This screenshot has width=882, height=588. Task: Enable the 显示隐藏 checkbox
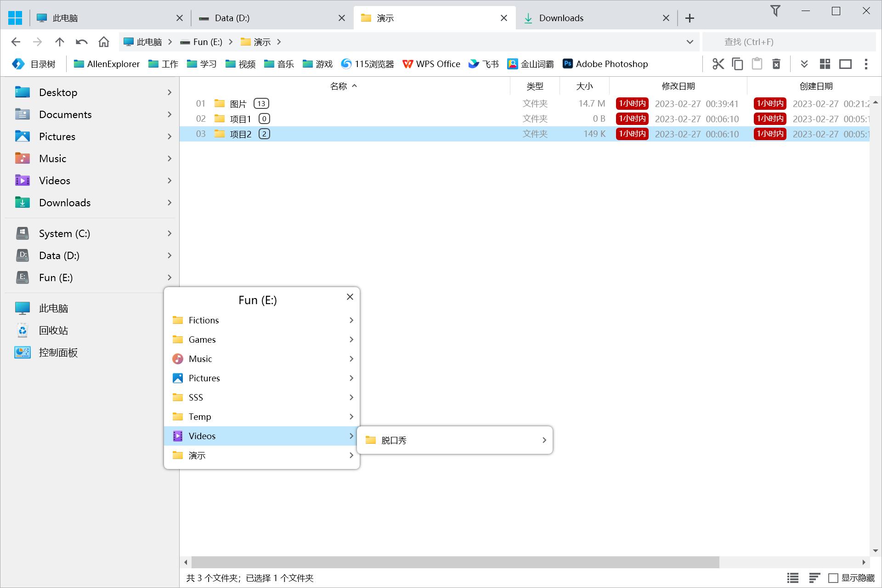coord(833,578)
